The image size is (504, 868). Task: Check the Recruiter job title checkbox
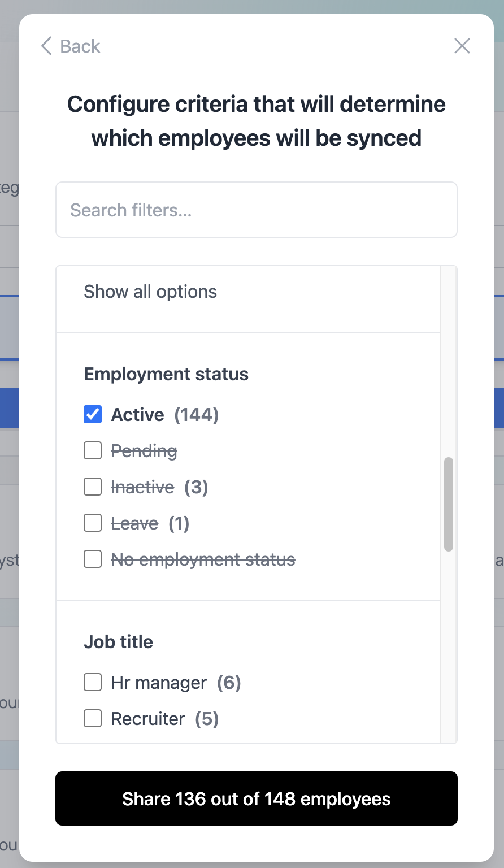tap(93, 719)
